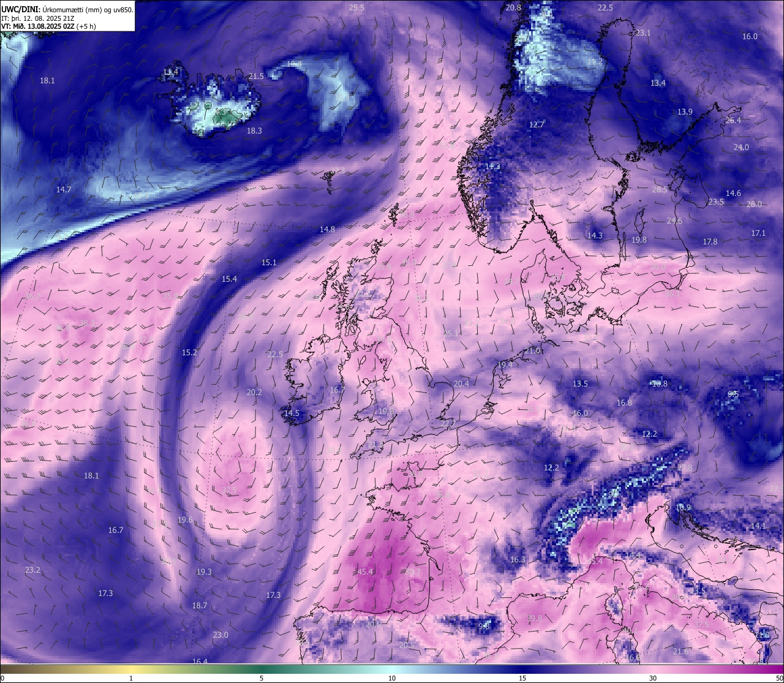Click the 14.6 value at right edge
This screenshot has width=784, height=683.
click(x=733, y=193)
